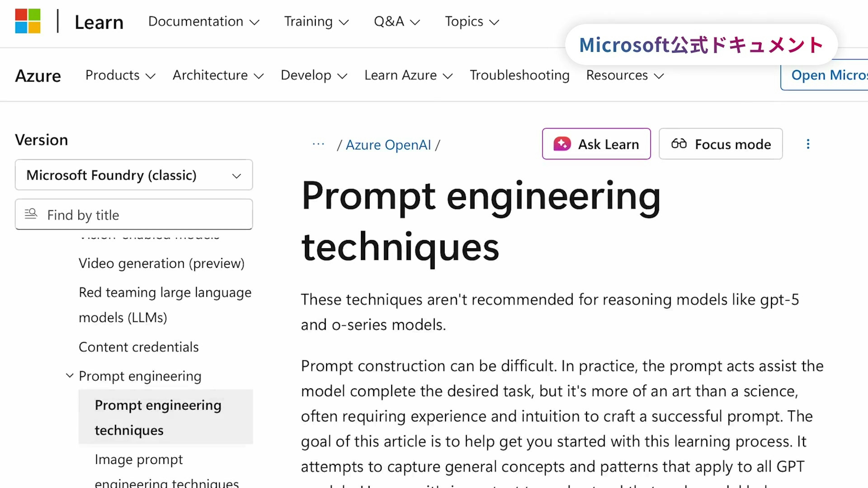This screenshot has width=868, height=488.
Task: Open the Documentation dropdown menu
Action: tap(203, 21)
